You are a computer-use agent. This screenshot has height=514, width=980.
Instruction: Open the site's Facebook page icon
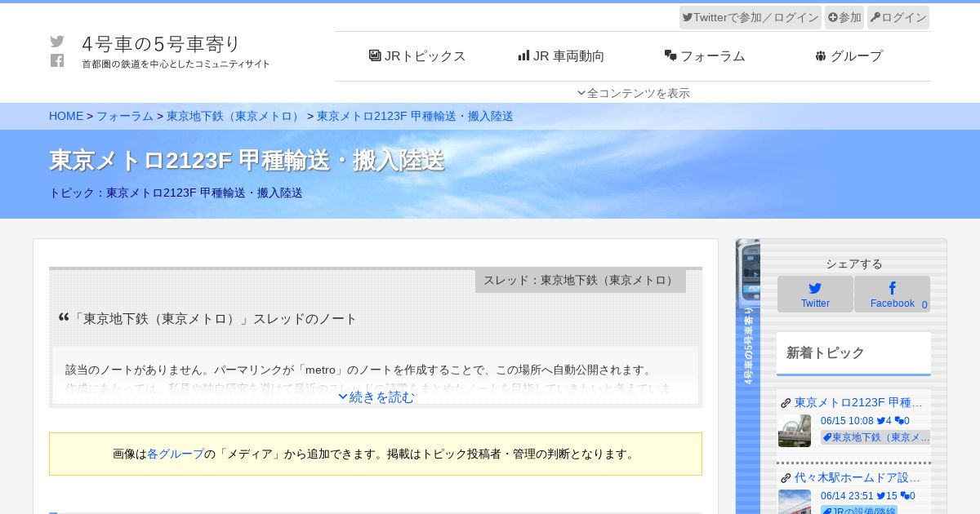point(57,60)
